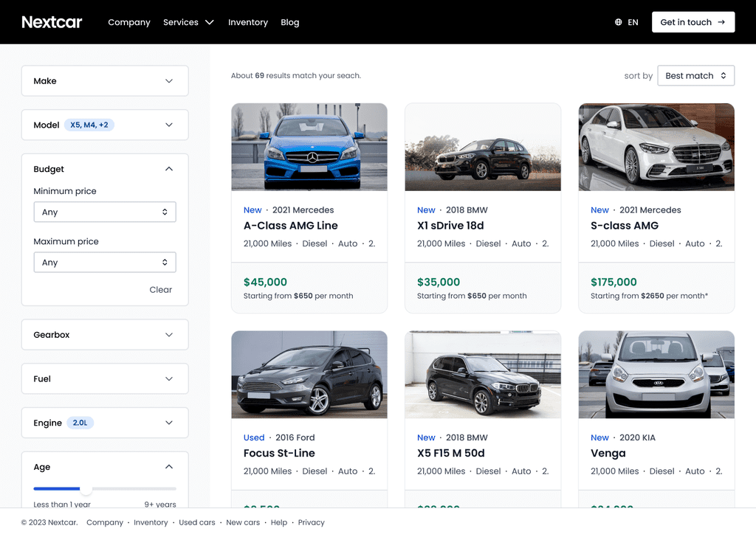
Task: Click the "9+ years" slider label
Action: 160,505
